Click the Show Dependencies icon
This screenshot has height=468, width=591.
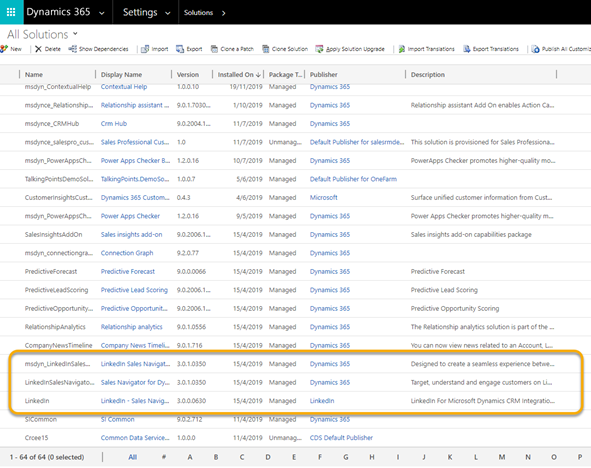(x=72, y=49)
